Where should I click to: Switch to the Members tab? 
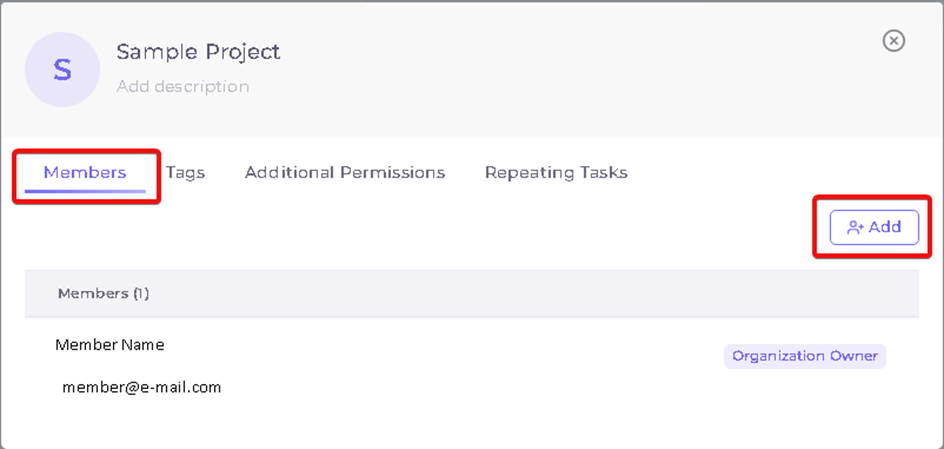point(85,173)
